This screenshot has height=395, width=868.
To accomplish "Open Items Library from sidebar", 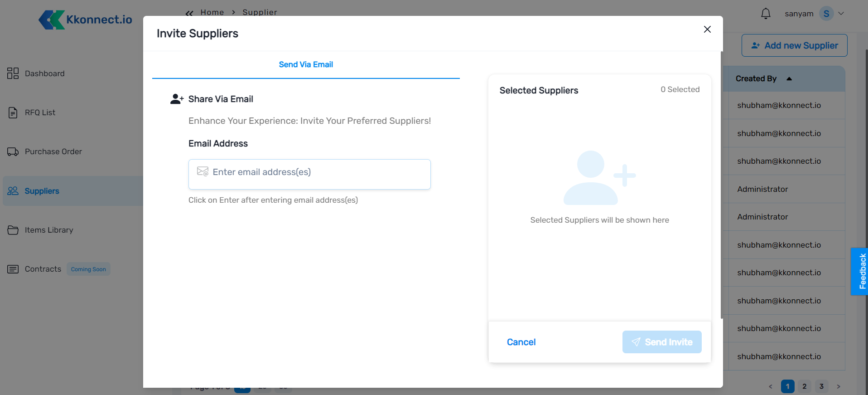I will click(x=48, y=230).
